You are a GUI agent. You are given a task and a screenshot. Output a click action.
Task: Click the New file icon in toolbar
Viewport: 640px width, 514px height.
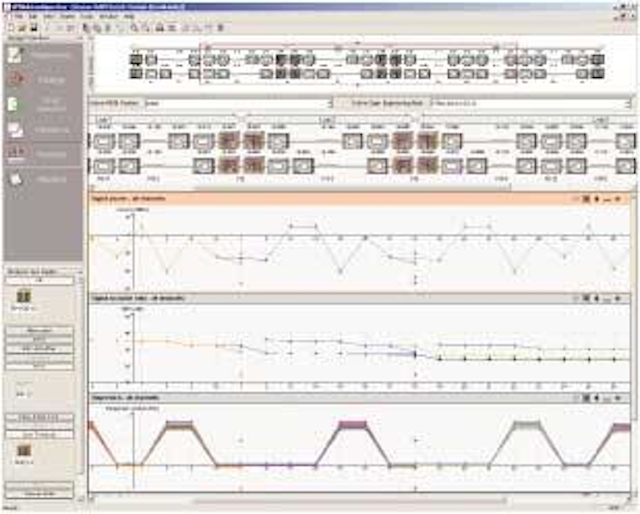pyautogui.click(x=11, y=28)
